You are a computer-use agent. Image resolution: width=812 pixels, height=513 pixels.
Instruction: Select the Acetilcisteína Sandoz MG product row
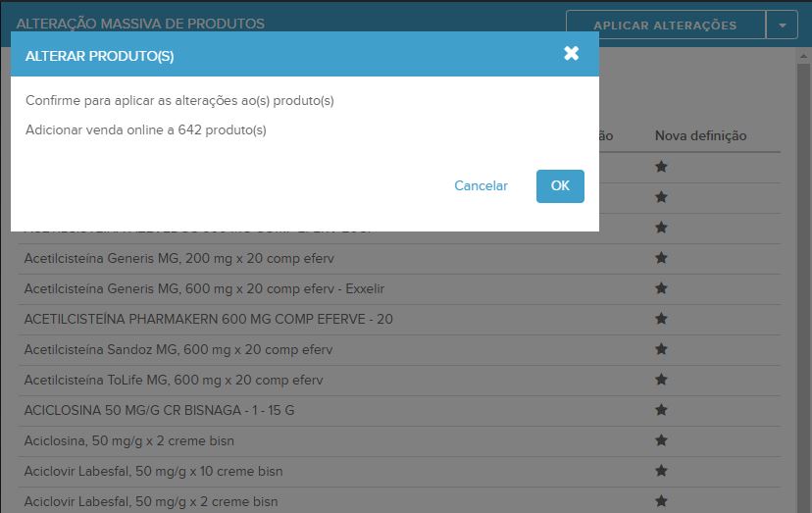[178, 350]
